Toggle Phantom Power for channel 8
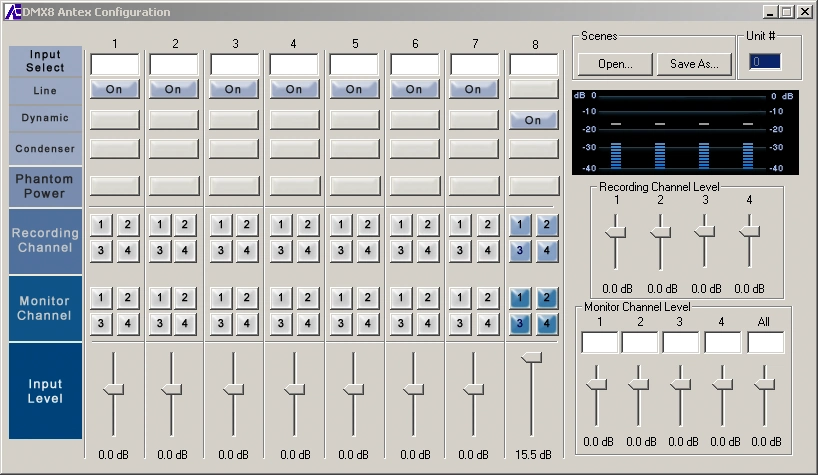Viewport: 818px width, 475px height. click(533, 185)
